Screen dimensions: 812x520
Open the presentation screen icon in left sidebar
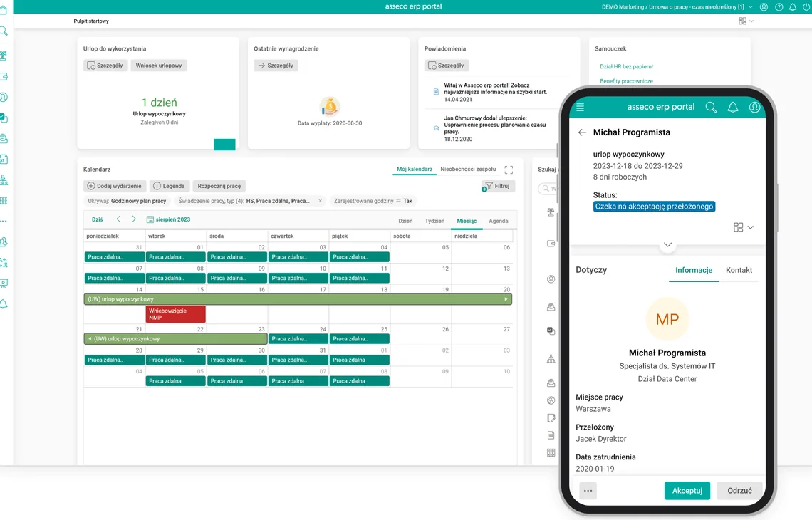(x=3, y=284)
